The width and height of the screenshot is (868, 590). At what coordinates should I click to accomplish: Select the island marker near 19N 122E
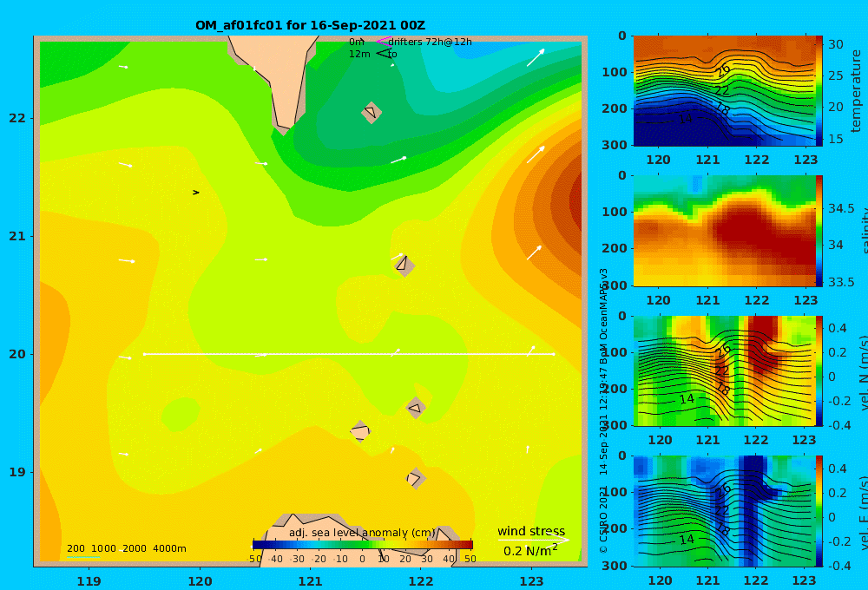(x=415, y=478)
